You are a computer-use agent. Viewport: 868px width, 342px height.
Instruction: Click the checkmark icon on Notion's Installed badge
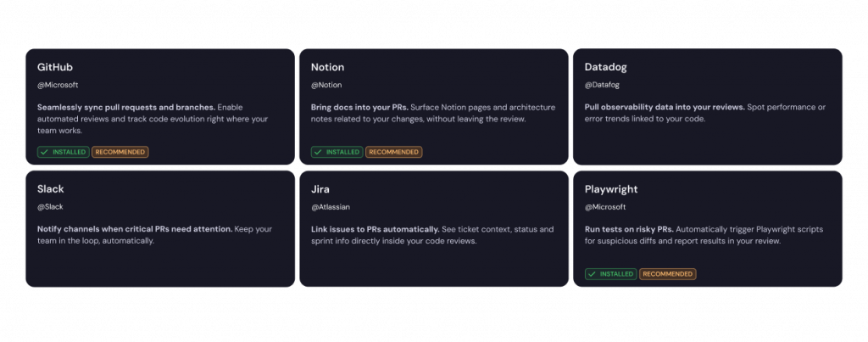317,152
